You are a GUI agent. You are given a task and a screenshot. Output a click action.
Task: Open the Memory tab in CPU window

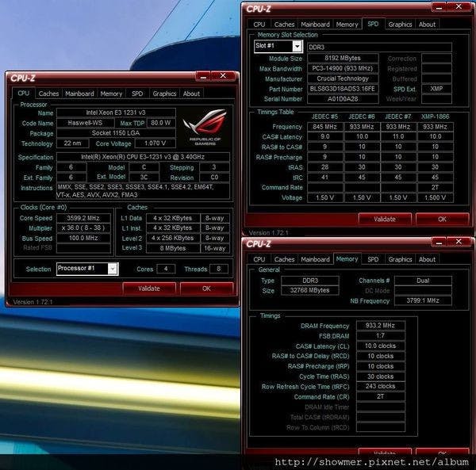coord(111,94)
